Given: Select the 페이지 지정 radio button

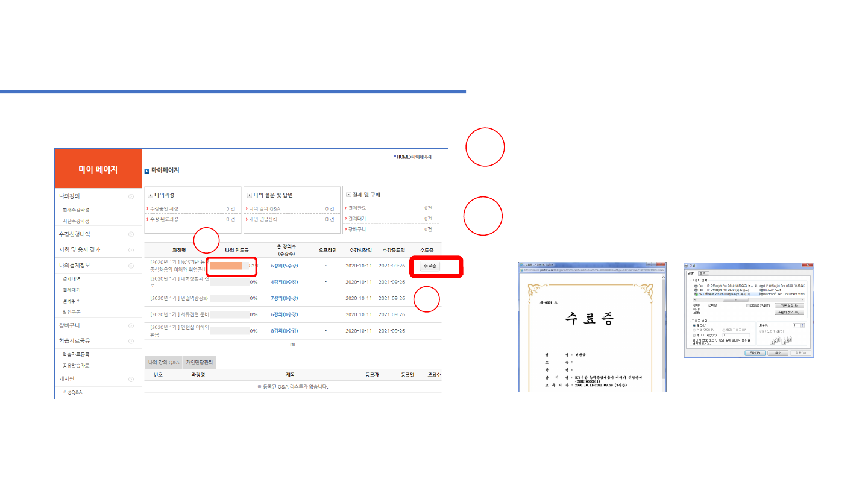Looking at the screenshot, I should coord(695,334).
